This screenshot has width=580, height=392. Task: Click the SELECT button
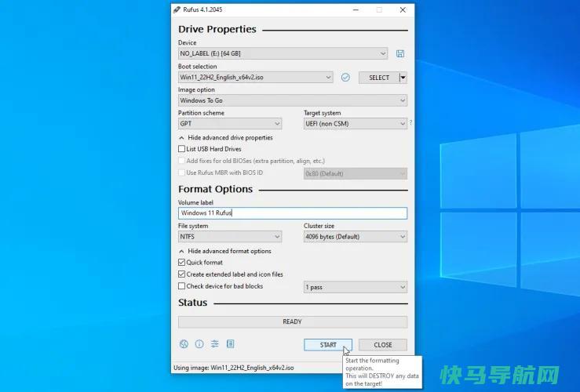click(x=379, y=78)
